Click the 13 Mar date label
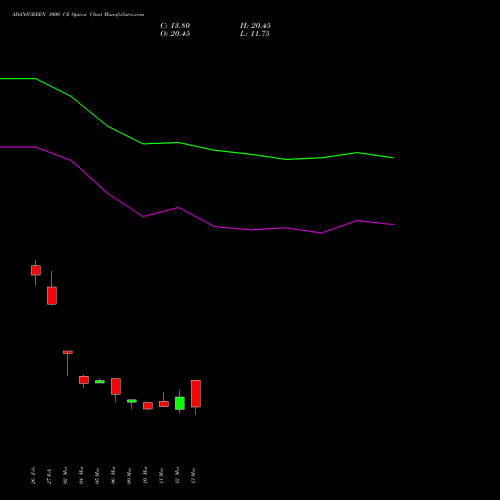This screenshot has width=500, height=500. [x=193, y=475]
